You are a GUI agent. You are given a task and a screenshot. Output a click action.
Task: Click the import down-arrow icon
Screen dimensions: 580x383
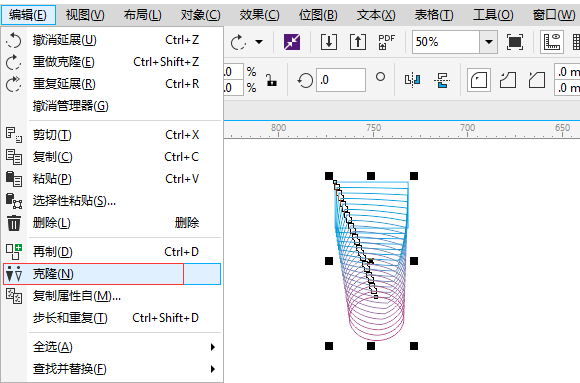(328, 42)
